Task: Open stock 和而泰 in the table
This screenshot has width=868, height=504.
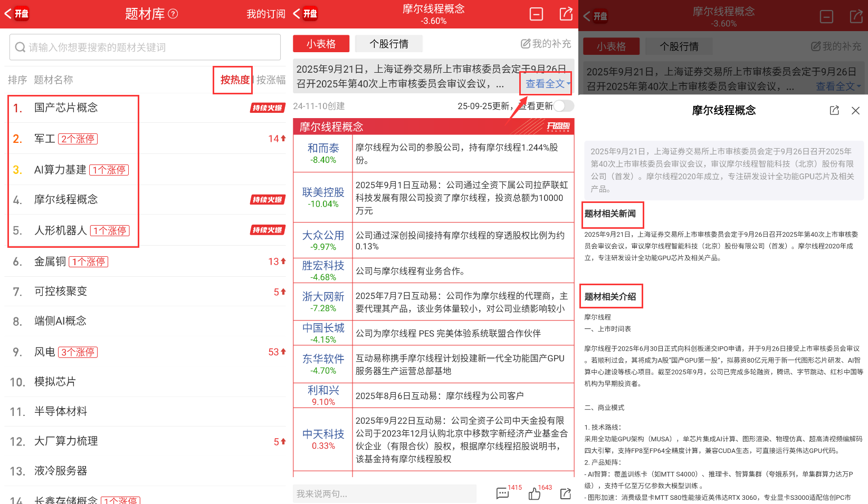Action: click(x=323, y=148)
